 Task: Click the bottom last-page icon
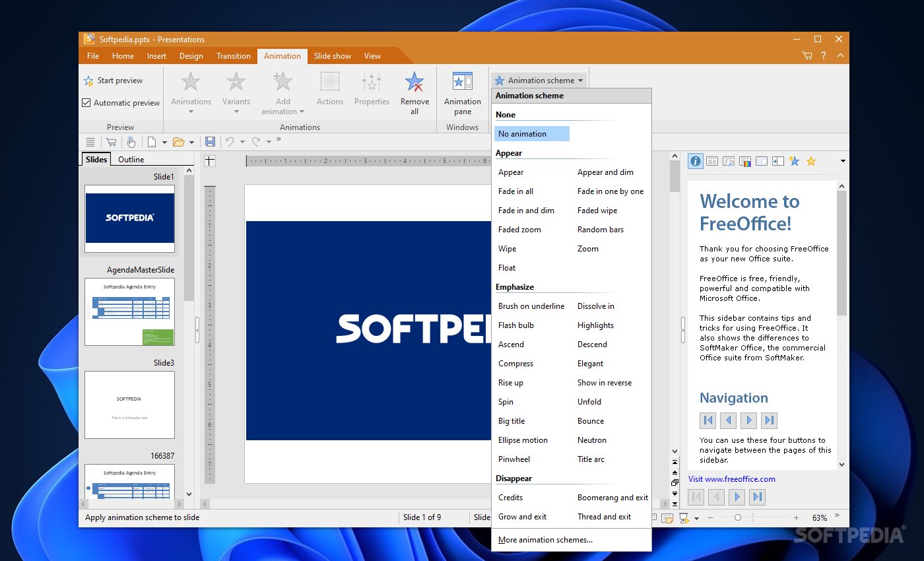pyautogui.click(x=758, y=497)
